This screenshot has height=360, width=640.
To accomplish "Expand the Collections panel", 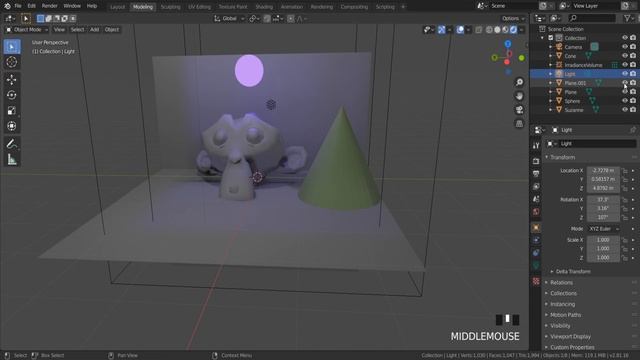I will pos(563,293).
